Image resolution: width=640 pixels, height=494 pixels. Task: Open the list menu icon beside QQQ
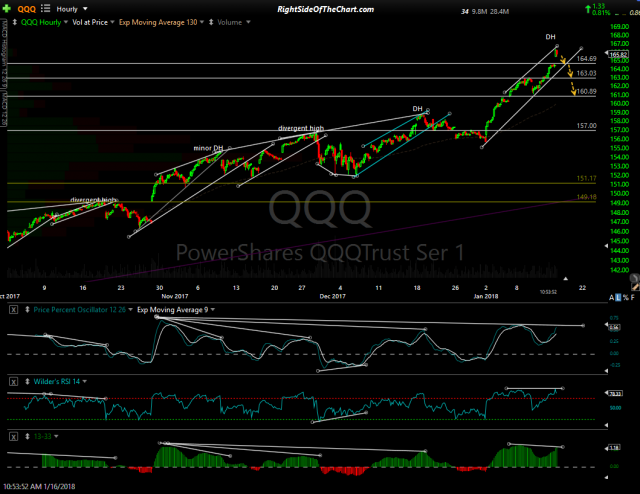pyautogui.click(x=45, y=9)
